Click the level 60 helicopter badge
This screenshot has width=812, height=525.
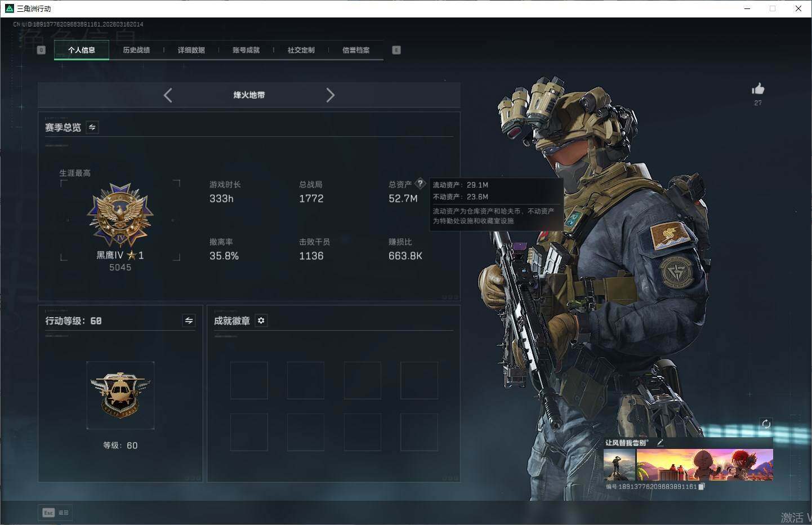(121, 395)
